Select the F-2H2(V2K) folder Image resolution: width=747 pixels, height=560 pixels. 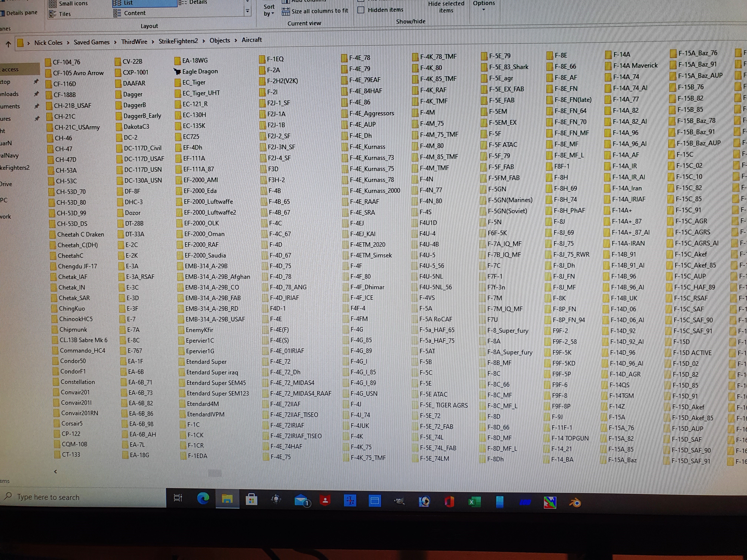click(x=279, y=81)
